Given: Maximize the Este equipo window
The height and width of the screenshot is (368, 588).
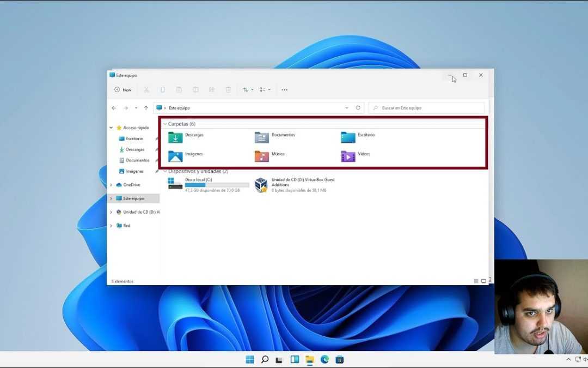Looking at the screenshot, I should tap(465, 75).
